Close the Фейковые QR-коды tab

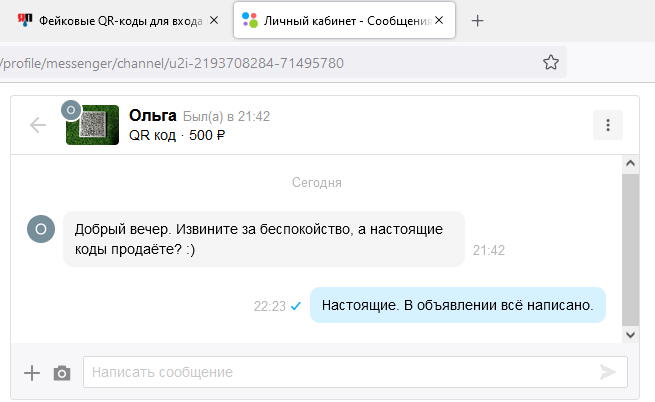click(x=214, y=20)
